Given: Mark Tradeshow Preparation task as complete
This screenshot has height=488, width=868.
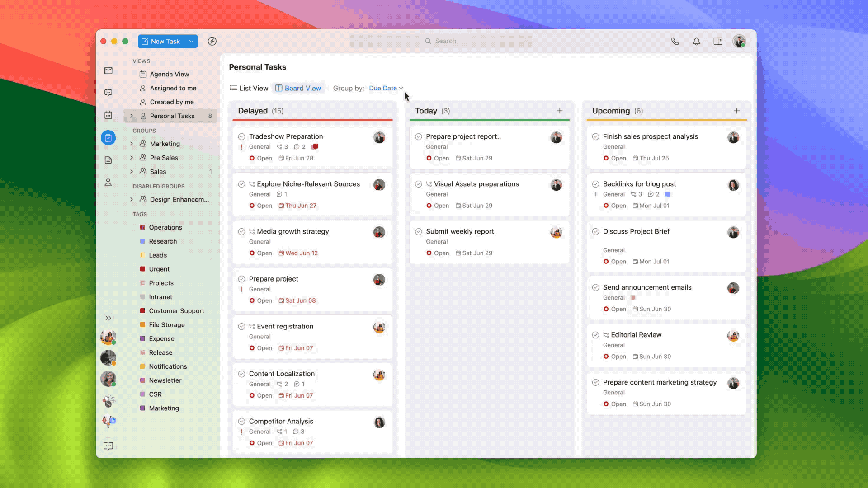Looking at the screenshot, I should pyautogui.click(x=241, y=136).
